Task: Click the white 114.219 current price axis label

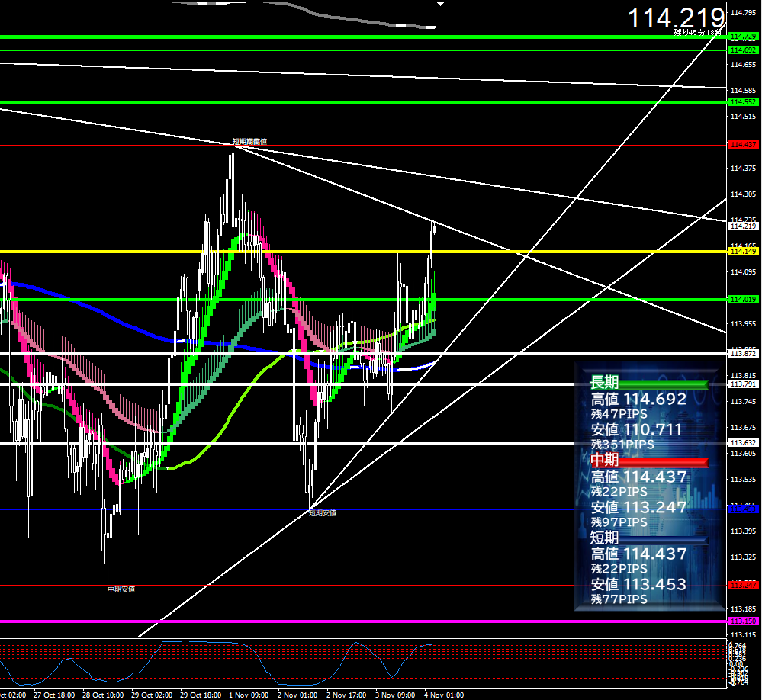Action: (743, 226)
